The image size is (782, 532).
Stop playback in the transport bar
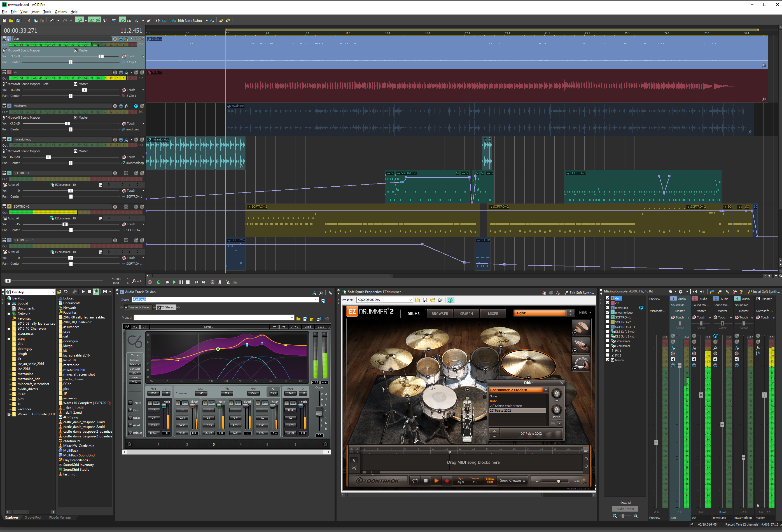pyautogui.click(x=188, y=282)
